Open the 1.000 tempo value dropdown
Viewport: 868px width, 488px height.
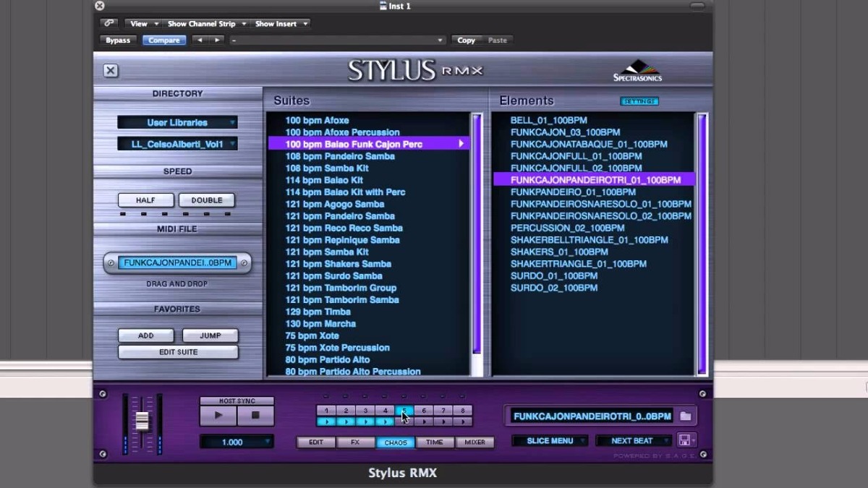point(237,442)
